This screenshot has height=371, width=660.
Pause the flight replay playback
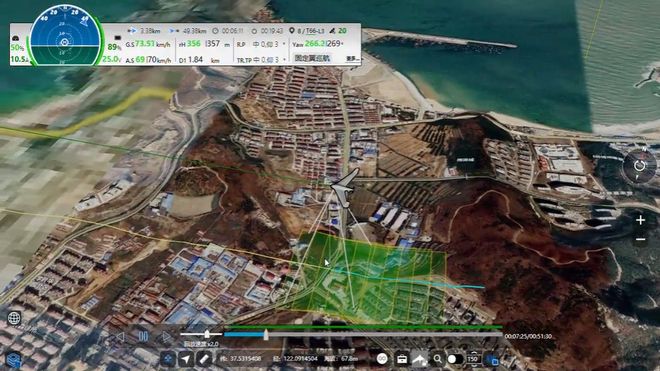(143, 336)
